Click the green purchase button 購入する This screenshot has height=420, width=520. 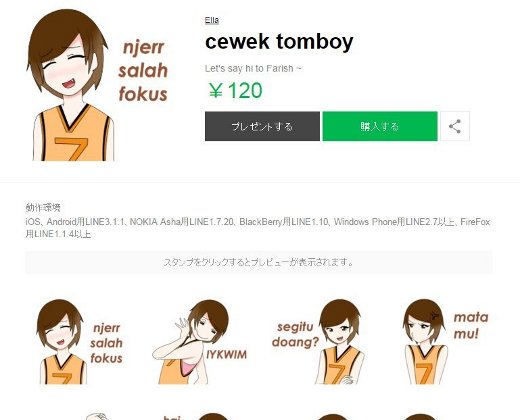coord(380,126)
